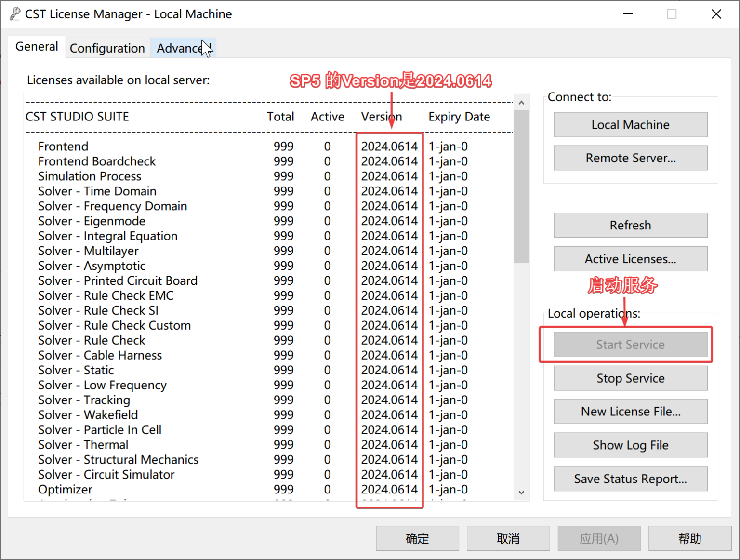Click the Active column header
This screenshot has height=560, width=740.
pyautogui.click(x=328, y=117)
